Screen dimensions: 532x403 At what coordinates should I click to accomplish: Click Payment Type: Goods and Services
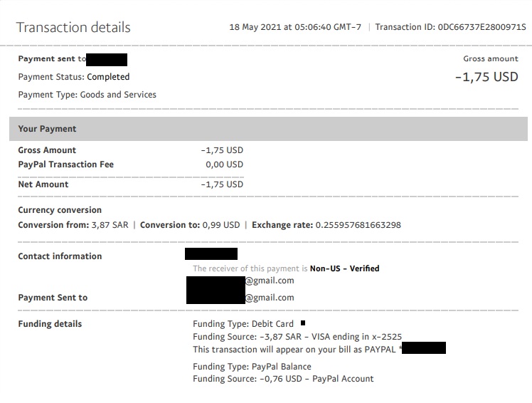(87, 95)
